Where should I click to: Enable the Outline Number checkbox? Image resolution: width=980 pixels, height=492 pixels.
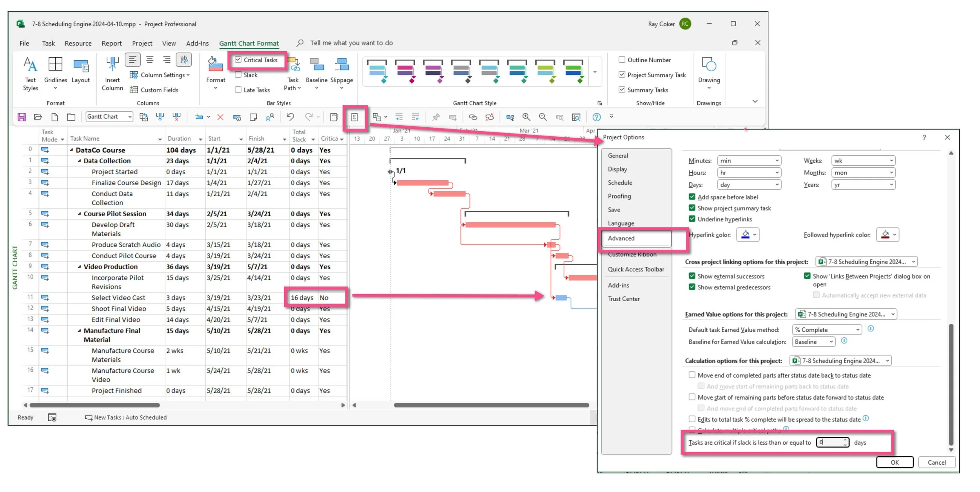pyautogui.click(x=622, y=60)
